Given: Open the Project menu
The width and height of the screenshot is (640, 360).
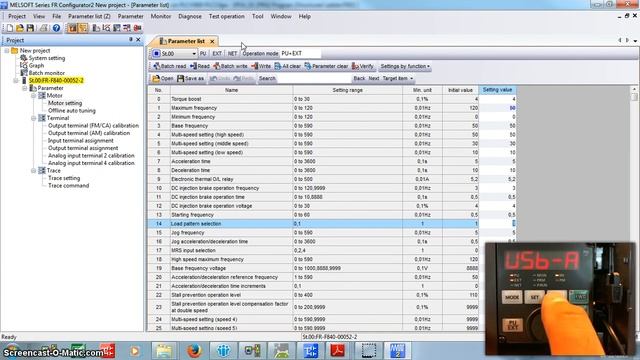Looking at the screenshot, I should point(17,16).
